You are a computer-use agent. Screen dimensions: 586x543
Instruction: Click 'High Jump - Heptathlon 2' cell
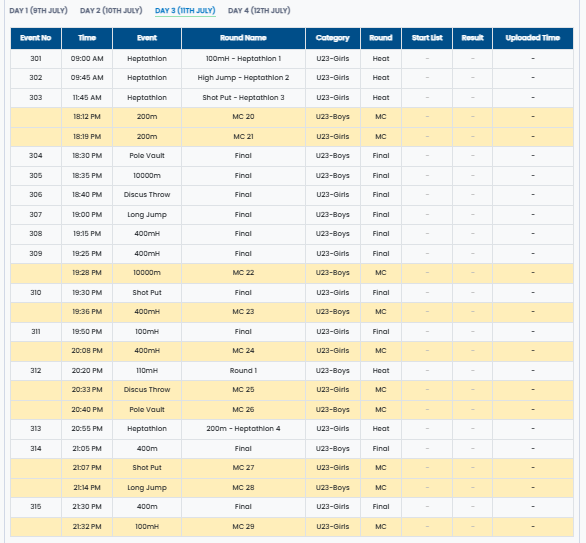pos(243,78)
